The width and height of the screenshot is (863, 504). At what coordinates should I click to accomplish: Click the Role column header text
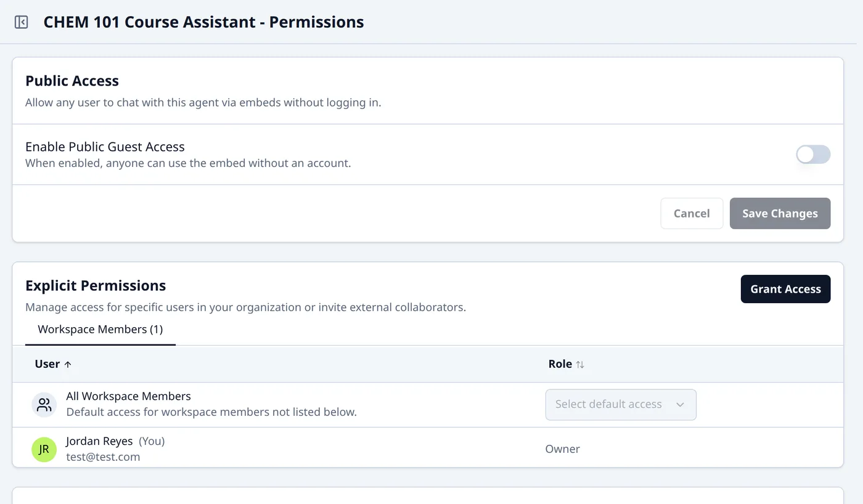tap(560, 364)
